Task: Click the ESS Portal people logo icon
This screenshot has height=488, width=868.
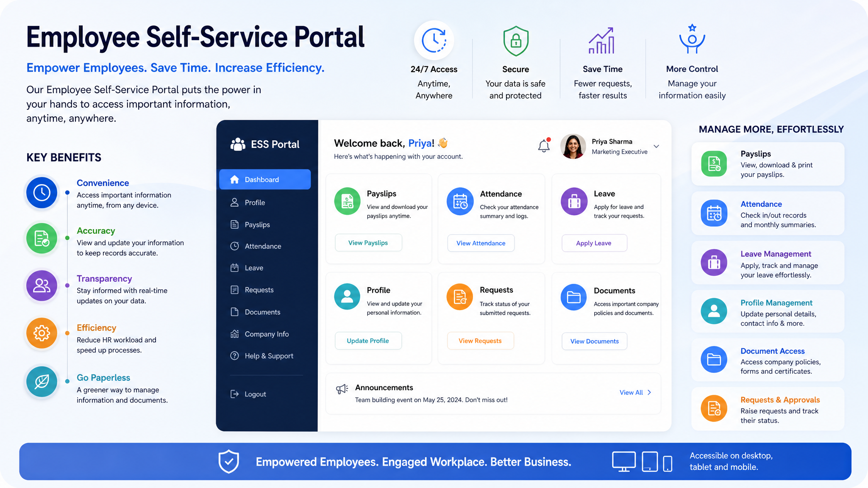Action: pyautogui.click(x=238, y=144)
